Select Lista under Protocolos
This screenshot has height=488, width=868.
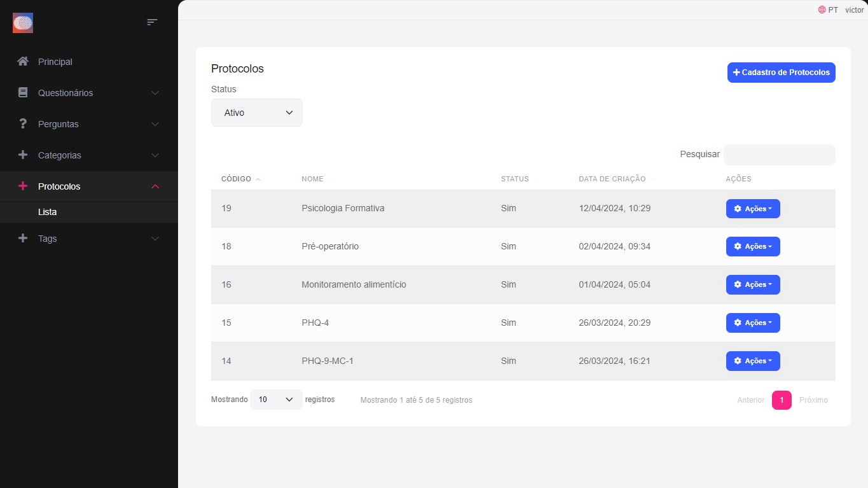(x=48, y=212)
